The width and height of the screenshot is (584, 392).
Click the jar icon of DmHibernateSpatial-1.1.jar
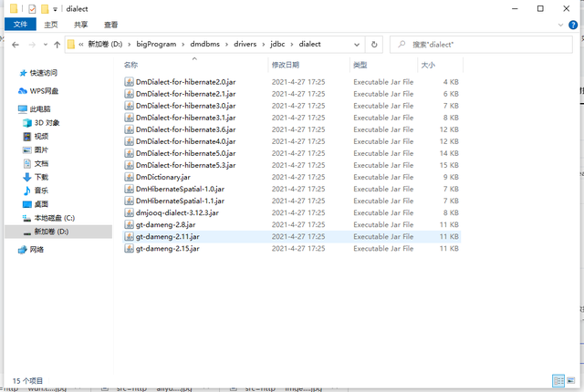(129, 201)
